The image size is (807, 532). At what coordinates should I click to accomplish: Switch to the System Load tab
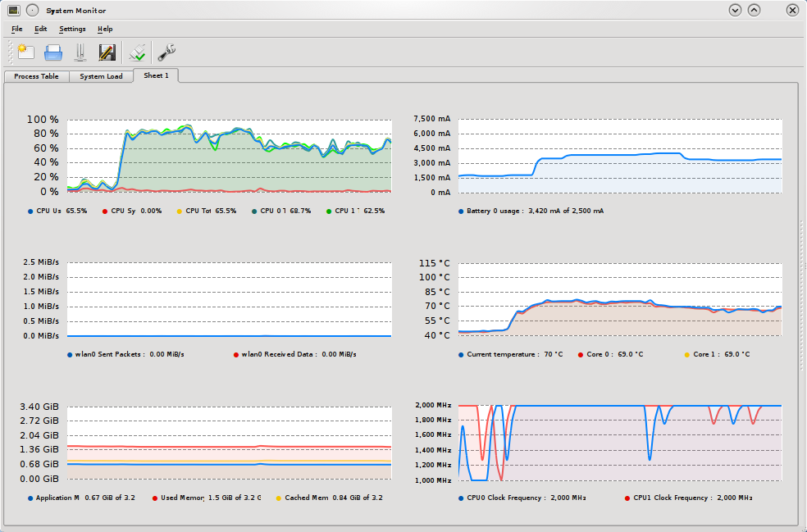click(x=101, y=76)
